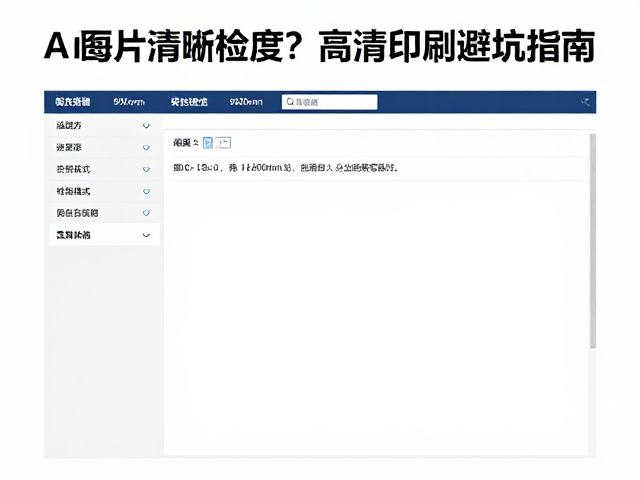Viewport: 640px width, 480px height.
Task: Focus the search field in the blue bar
Action: (x=329, y=102)
